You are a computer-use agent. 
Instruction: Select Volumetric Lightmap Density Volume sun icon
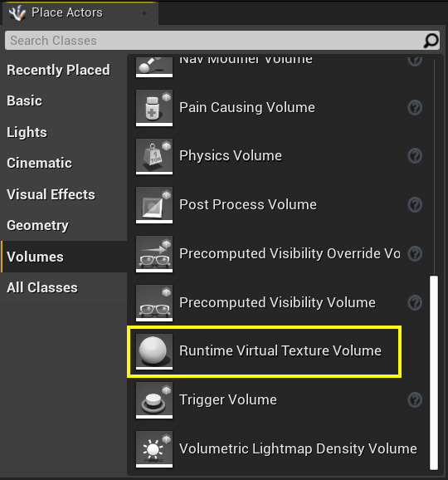pos(154,449)
